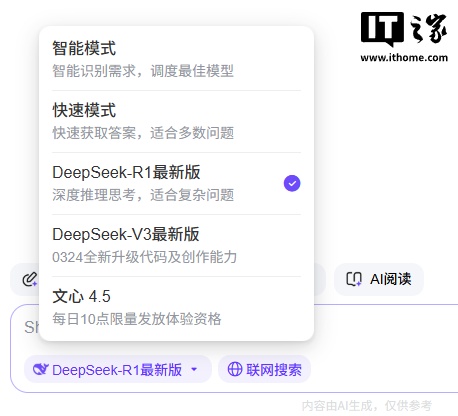Image resolution: width=458 pixels, height=416 pixels.
Task: Click 快速获取答案，适合多数问题 description
Action: click(143, 133)
